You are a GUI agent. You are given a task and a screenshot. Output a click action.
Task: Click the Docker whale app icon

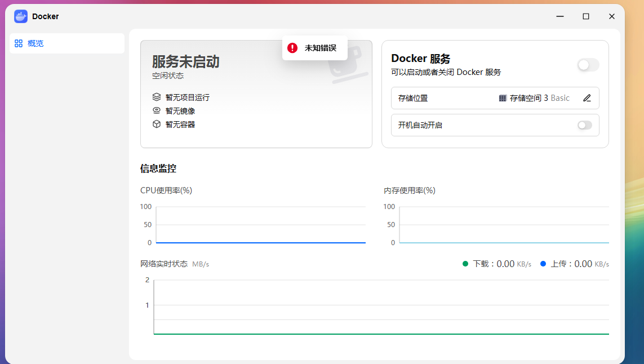click(x=20, y=16)
